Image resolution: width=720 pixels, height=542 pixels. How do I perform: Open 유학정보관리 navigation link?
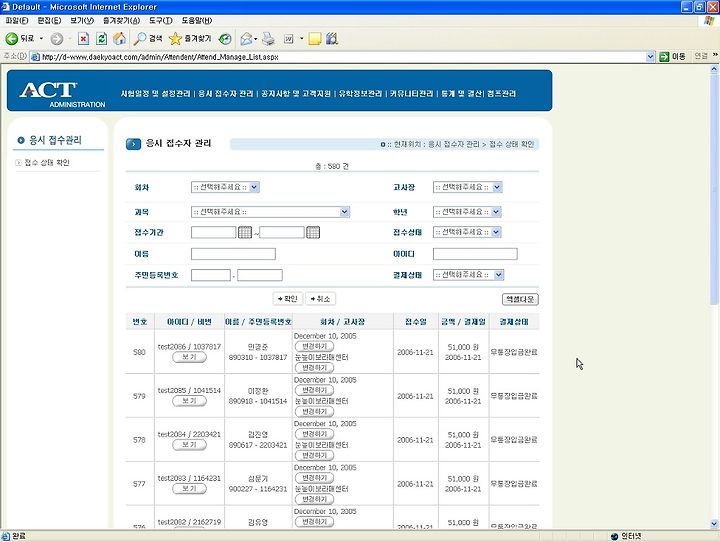pos(360,94)
